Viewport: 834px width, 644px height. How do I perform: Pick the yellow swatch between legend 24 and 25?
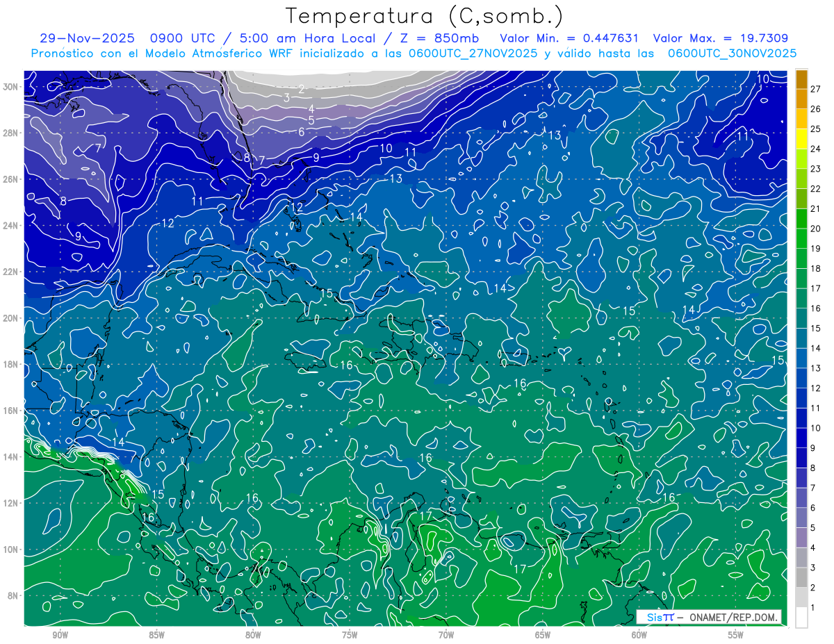click(x=801, y=139)
